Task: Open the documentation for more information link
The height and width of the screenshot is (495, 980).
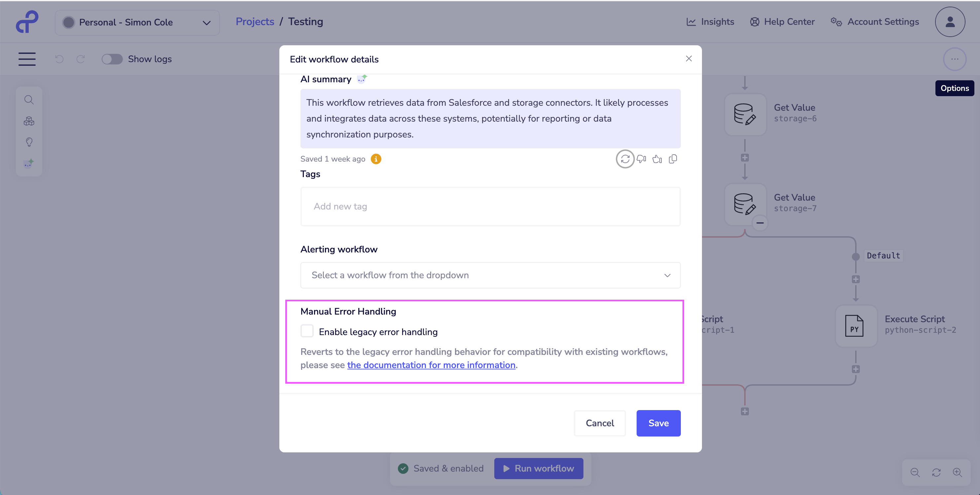Action: pyautogui.click(x=431, y=365)
